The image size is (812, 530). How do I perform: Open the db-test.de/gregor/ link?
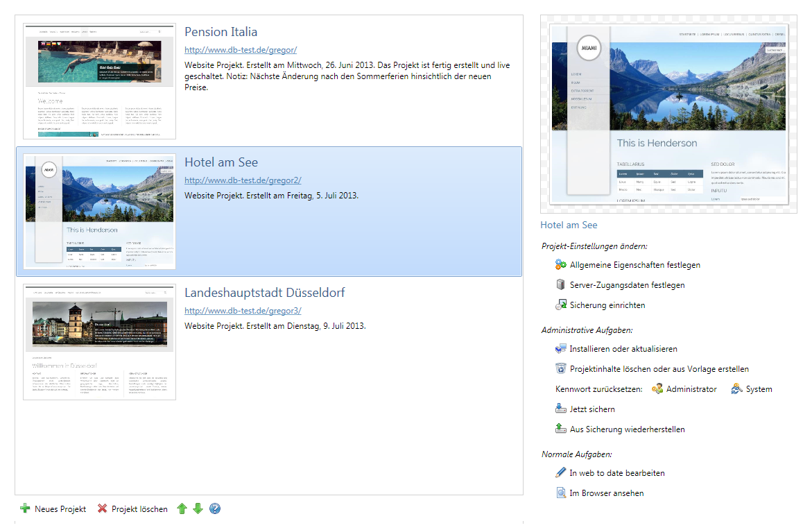pyautogui.click(x=240, y=50)
